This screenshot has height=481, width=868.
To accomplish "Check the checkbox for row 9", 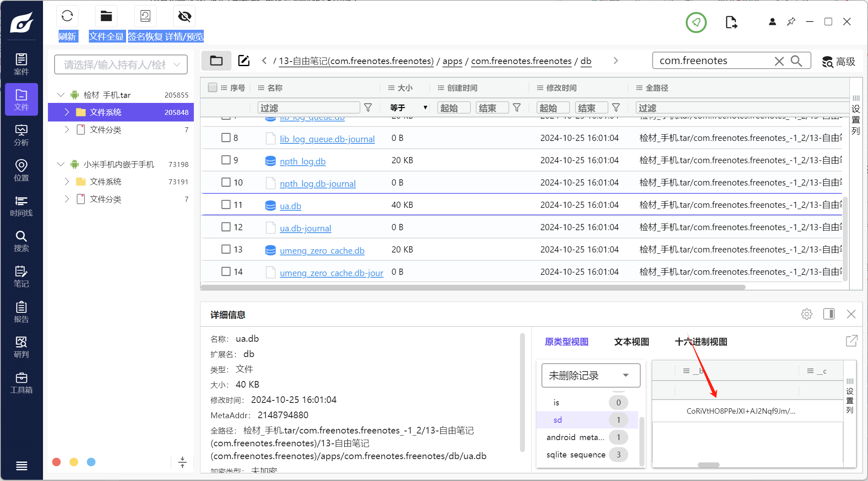I will click(226, 160).
